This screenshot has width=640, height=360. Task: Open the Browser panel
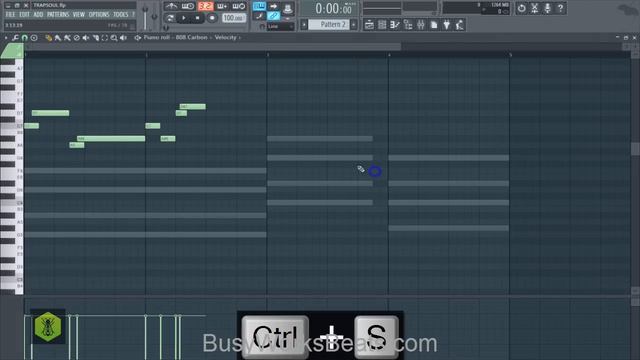408,25
